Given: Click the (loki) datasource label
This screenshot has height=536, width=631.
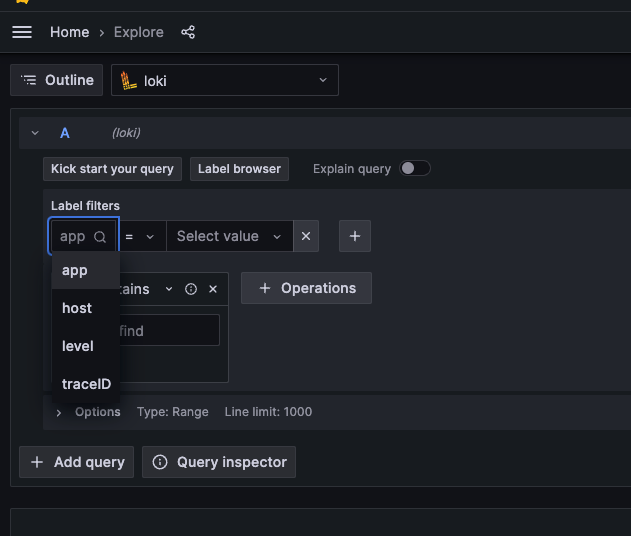Looking at the screenshot, I should click(x=126, y=133).
